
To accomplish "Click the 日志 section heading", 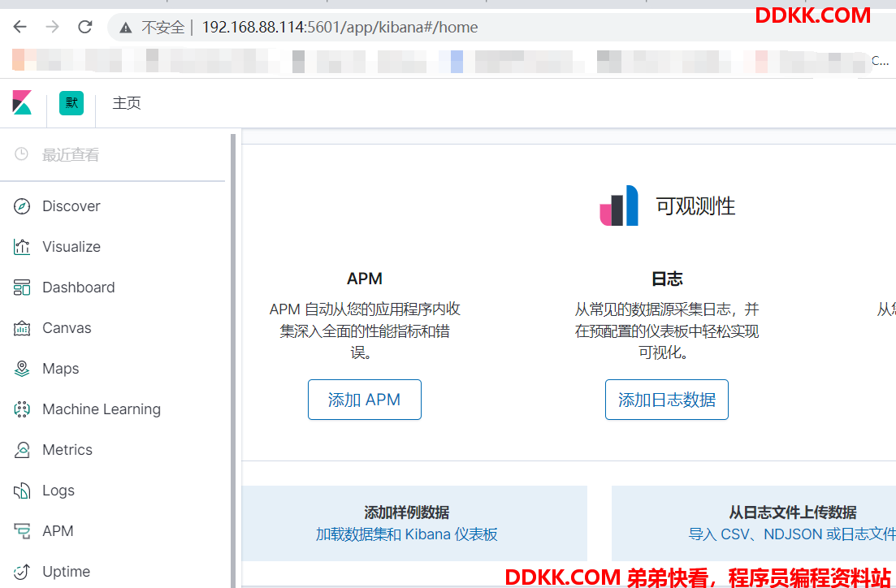I will (x=667, y=279).
